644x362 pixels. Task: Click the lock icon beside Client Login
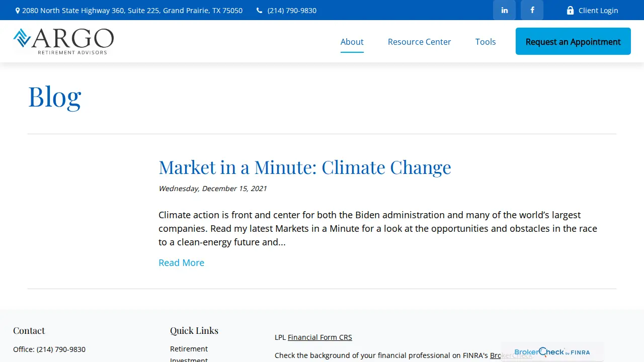[570, 11]
